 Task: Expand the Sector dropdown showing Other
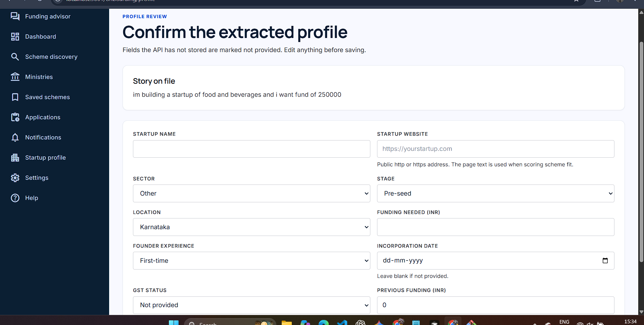click(x=251, y=194)
